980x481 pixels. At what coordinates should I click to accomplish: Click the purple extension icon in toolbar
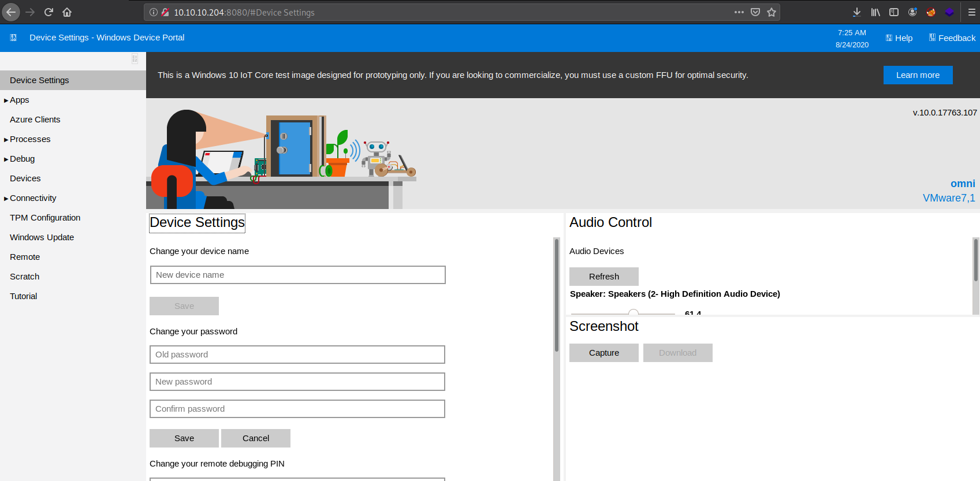pyautogui.click(x=949, y=12)
